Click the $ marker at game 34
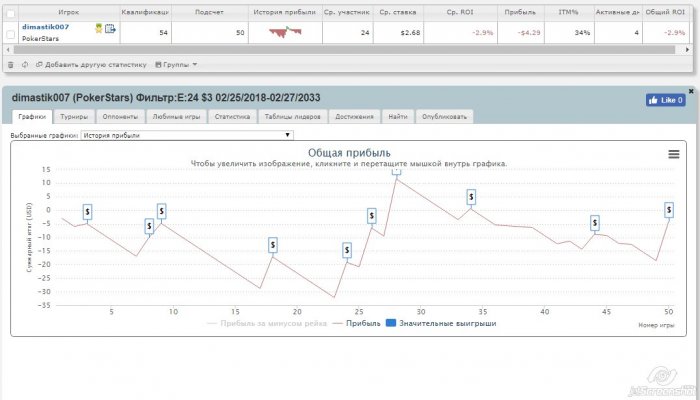The image size is (700, 400). pos(471,197)
